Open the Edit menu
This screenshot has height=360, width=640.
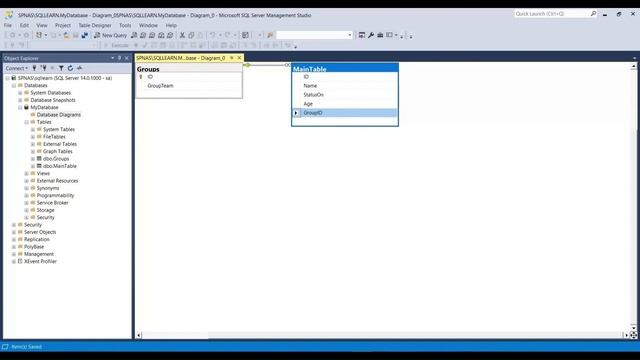[x=24, y=25]
